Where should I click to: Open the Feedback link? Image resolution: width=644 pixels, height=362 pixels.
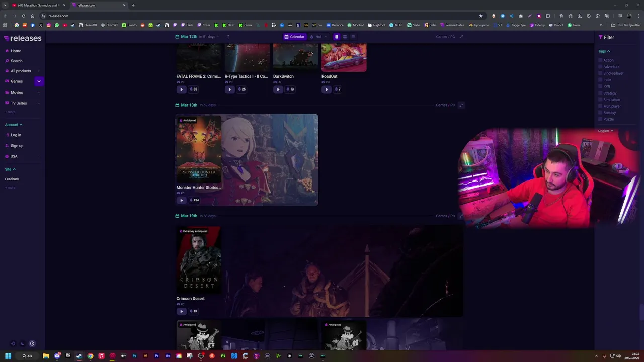(12, 179)
